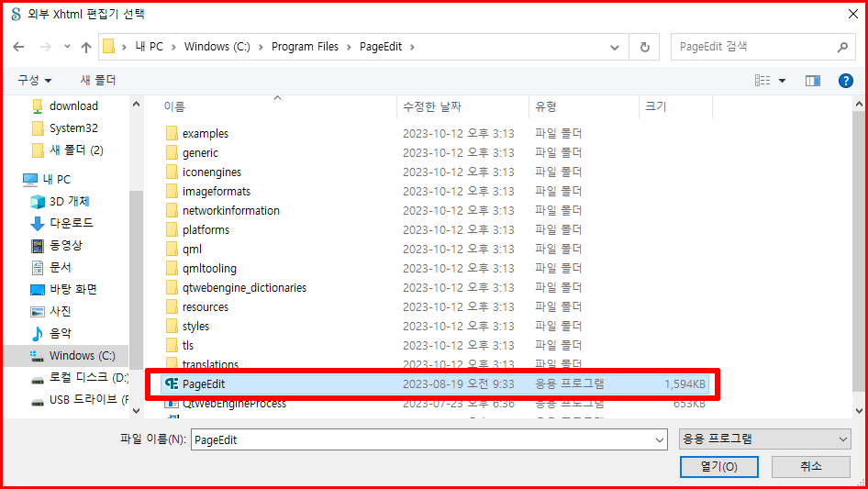Select the examples folder icon
The image size is (868, 489).
[x=172, y=133]
